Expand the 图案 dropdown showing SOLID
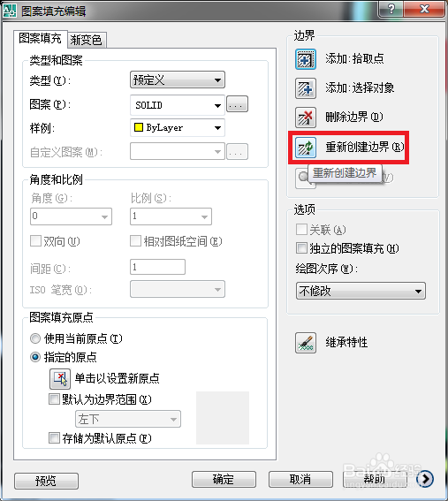Image resolution: width=448 pixels, height=501 pixels. [178, 105]
